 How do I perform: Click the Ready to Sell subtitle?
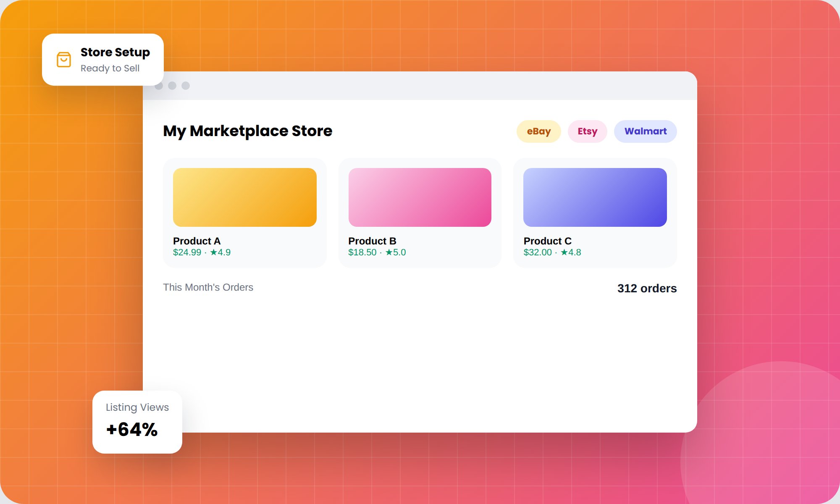(x=110, y=68)
